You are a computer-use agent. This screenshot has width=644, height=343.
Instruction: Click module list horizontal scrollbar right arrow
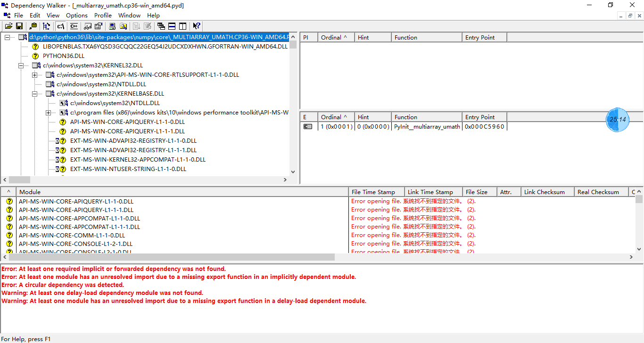632,257
